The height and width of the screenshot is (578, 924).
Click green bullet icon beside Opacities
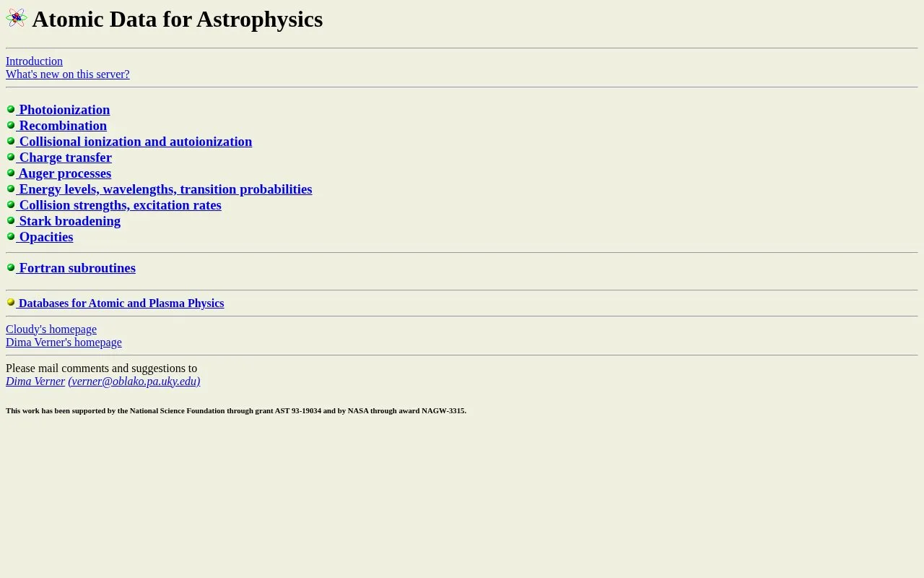(11, 236)
